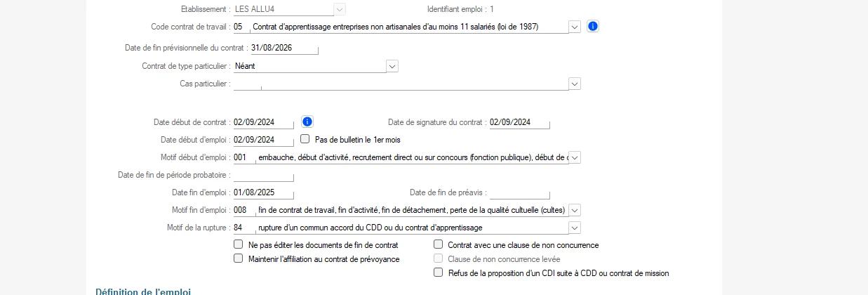Image resolution: width=868 pixels, height=295 pixels.
Task: Click the Motif de la rupture code field 84
Action: [x=243, y=228]
